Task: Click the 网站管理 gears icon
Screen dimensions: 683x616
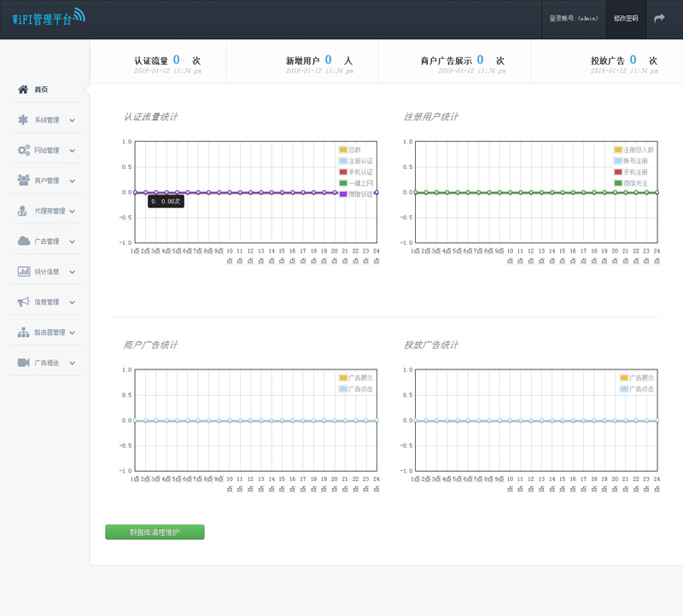Action: pos(24,150)
